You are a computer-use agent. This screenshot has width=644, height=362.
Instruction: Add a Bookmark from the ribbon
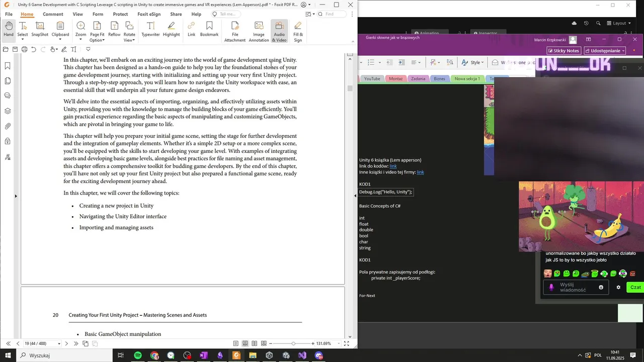[x=209, y=29]
